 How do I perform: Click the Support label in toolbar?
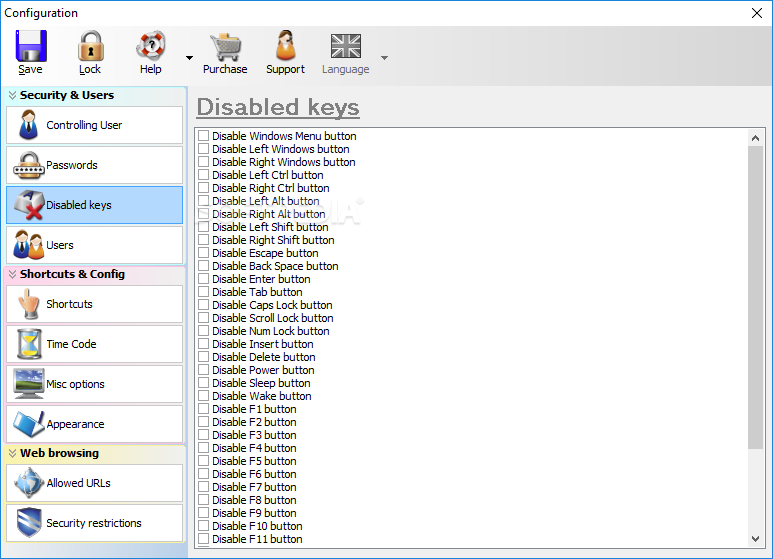click(x=285, y=70)
